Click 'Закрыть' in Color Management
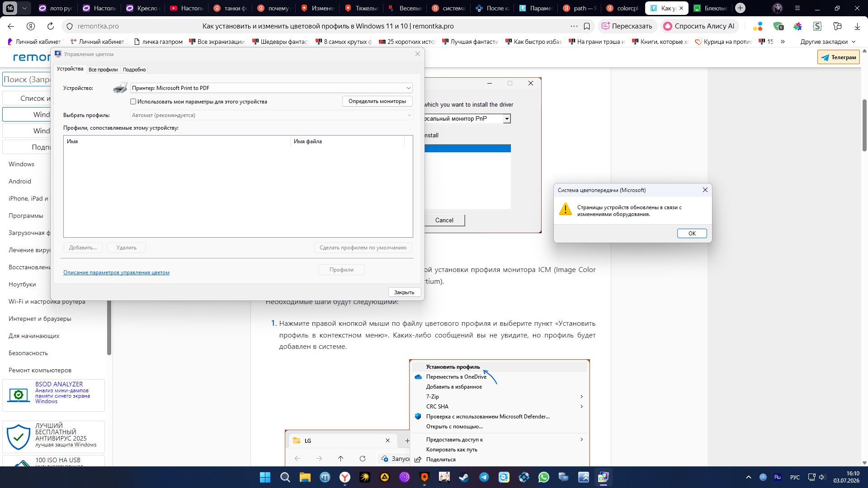Viewport: 868px width, 488px height. click(x=404, y=292)
